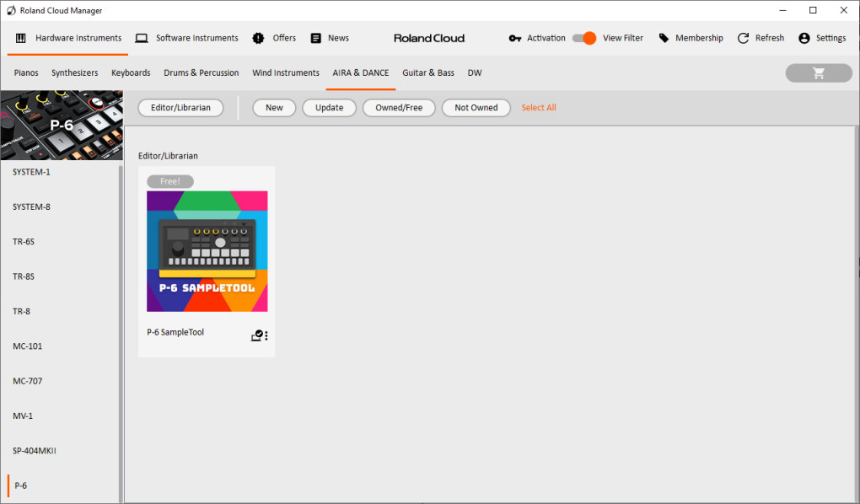Click the P-6 SampleTool artwork thumbnail
Viewport: 860px width, 504px height.
pos(207,251)
